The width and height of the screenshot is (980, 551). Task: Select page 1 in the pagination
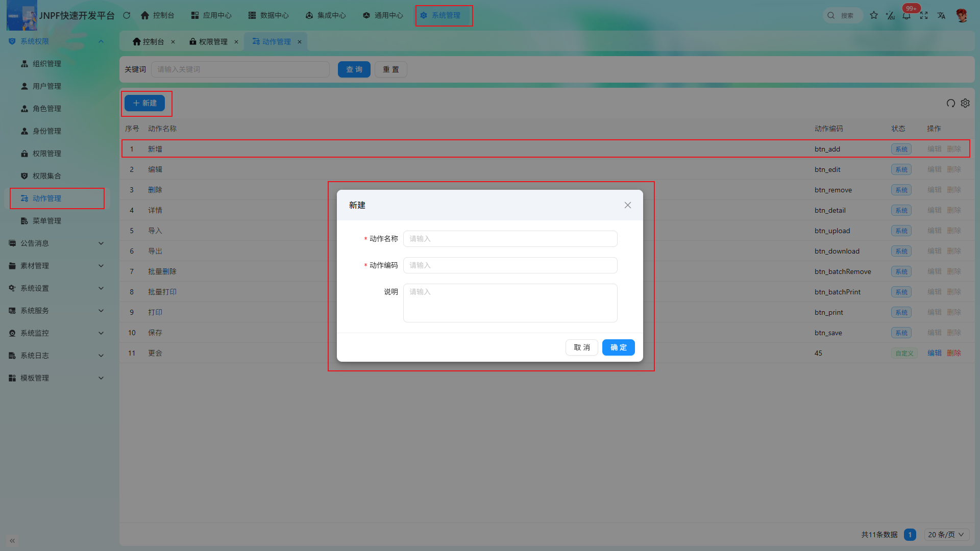click(x=910, y=535)
